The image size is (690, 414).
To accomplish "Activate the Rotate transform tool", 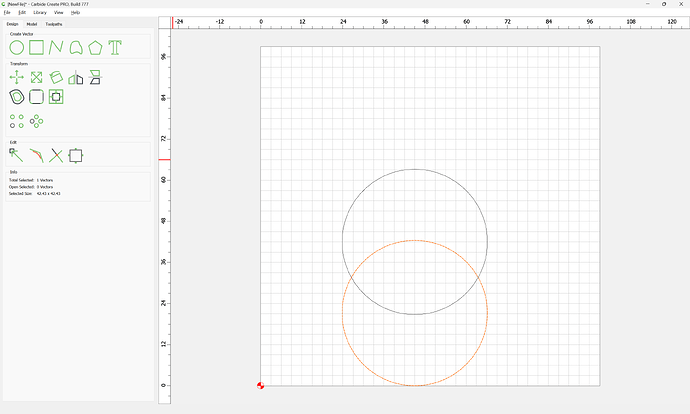I will 56,77.
